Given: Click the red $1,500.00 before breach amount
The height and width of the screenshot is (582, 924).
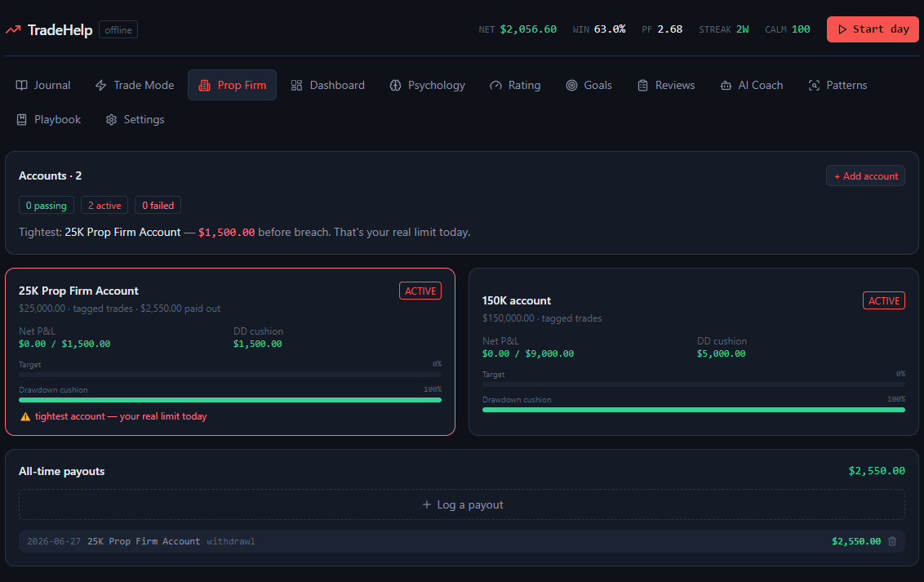Looking at the screenshot, I should coord(226,233).
